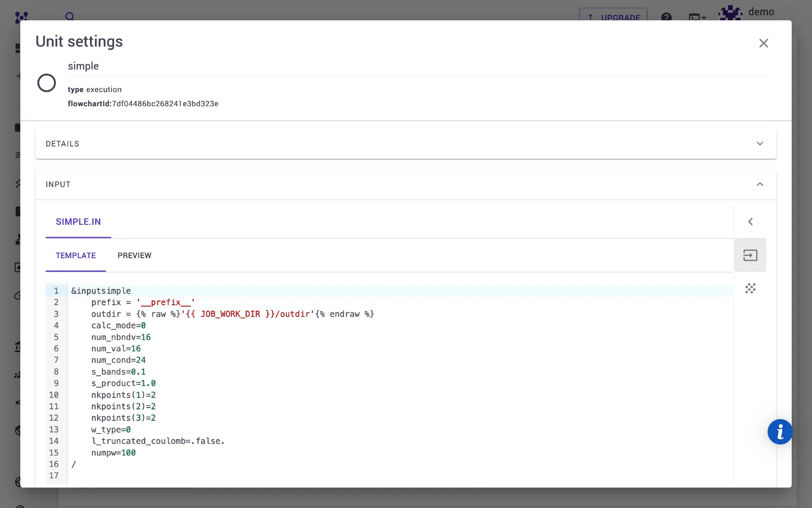Click the blue info bubble on the right

coord(780,432)
